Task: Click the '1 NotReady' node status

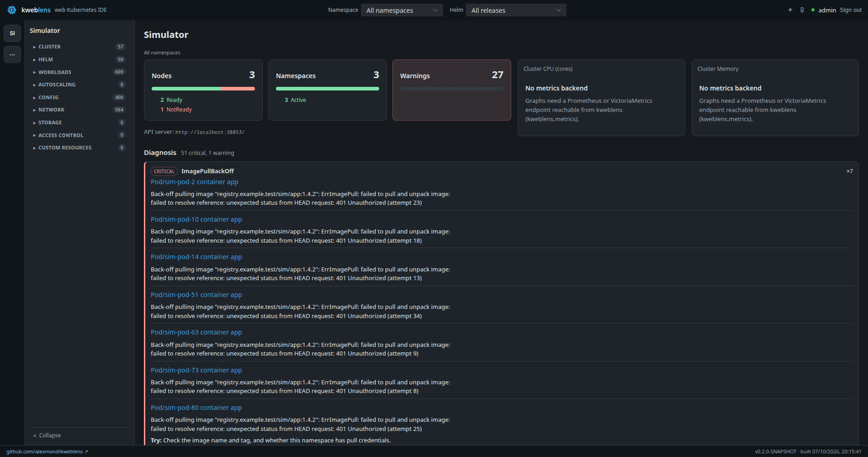Action: [176, 110]
